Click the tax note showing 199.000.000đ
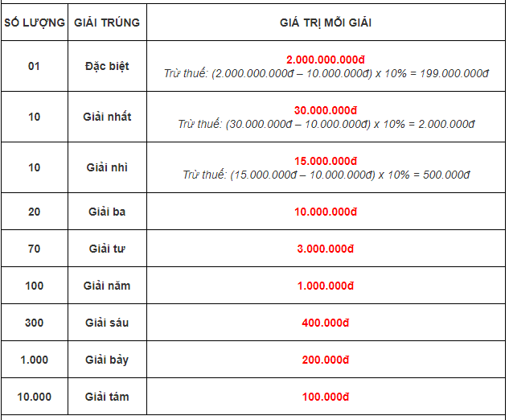Image resolution: width=509 pixels, height=420 pixels. click(325, 73)
